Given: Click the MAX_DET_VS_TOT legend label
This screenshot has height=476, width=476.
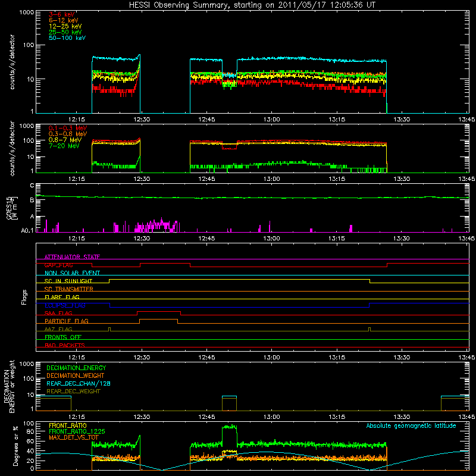Looking at the screenshot, I should tap(74, 437).
